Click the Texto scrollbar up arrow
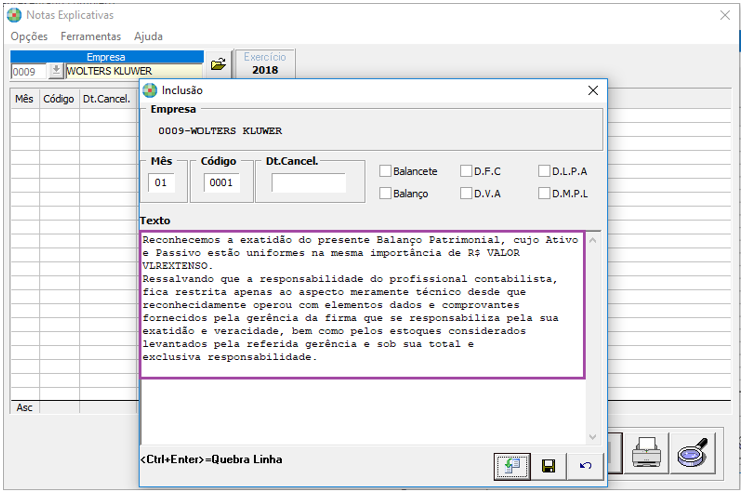This screenshot has height=496, width=746. pyautogui.click(x=593, y=241)
